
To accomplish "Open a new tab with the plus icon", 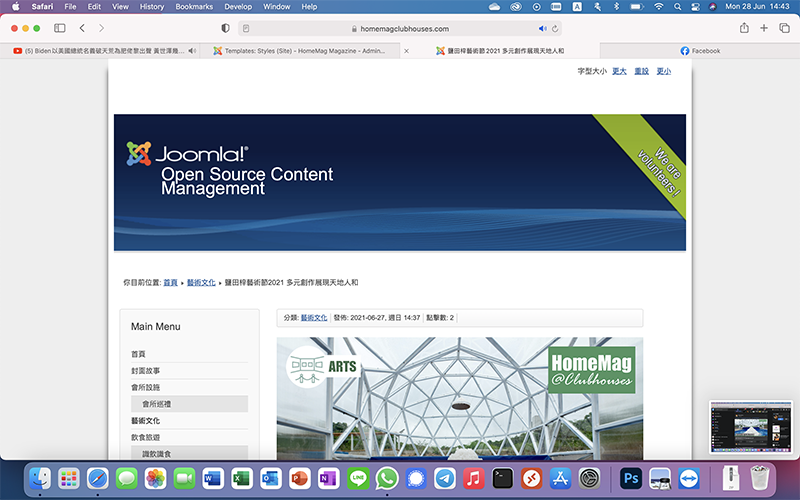I will pyautogui.click(x=764, y=28).
